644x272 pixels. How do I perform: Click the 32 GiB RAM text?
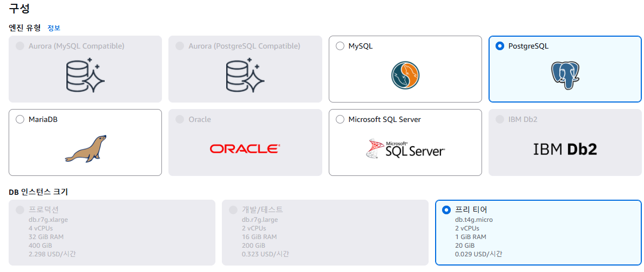point(46,237)
